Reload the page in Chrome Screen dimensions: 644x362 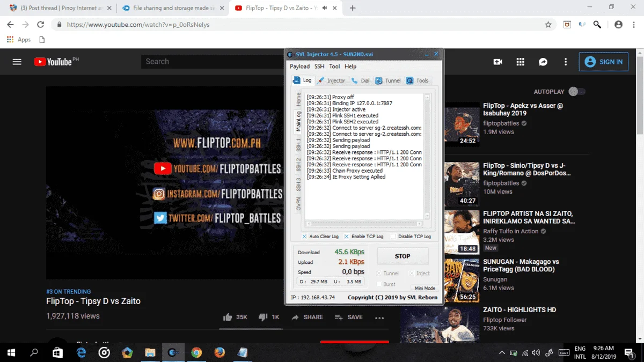(40, 25)
